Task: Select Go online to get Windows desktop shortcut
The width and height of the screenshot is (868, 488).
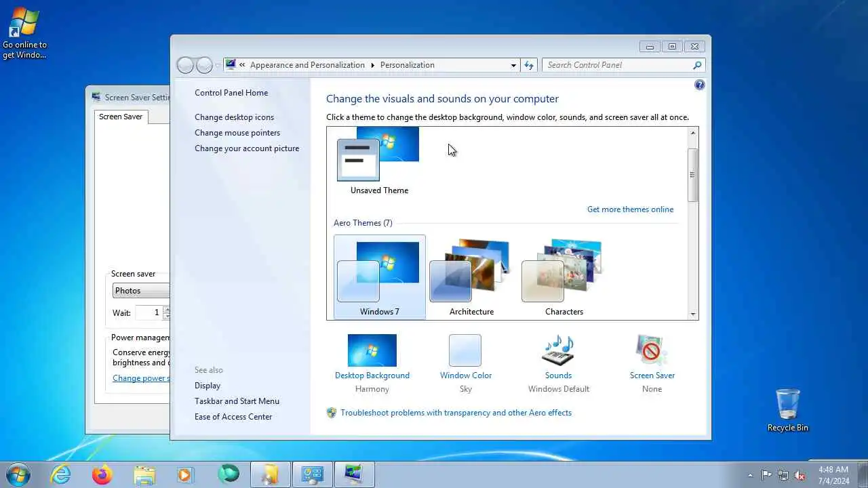Action: 24,32
